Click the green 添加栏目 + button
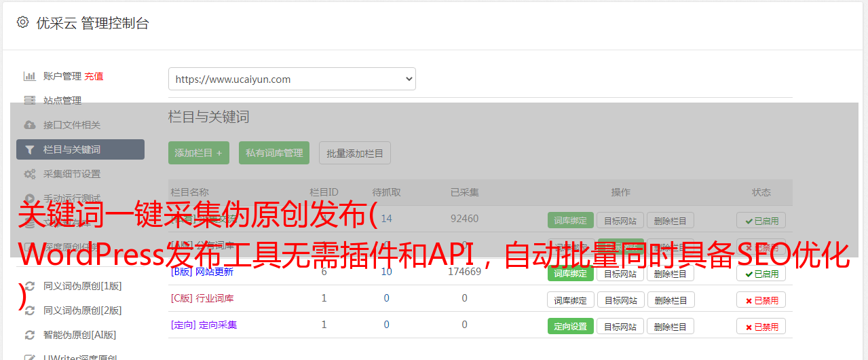868x360 pixels. pyautogui.click(x=199, y=153)
